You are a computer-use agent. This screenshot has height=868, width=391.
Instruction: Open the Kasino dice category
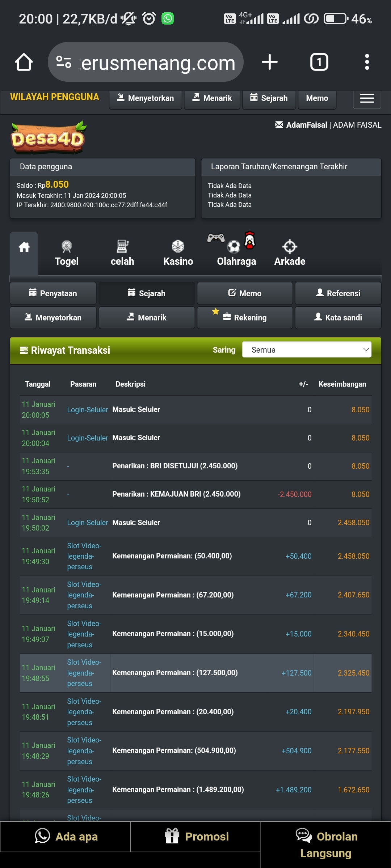[x=178, y=253]
